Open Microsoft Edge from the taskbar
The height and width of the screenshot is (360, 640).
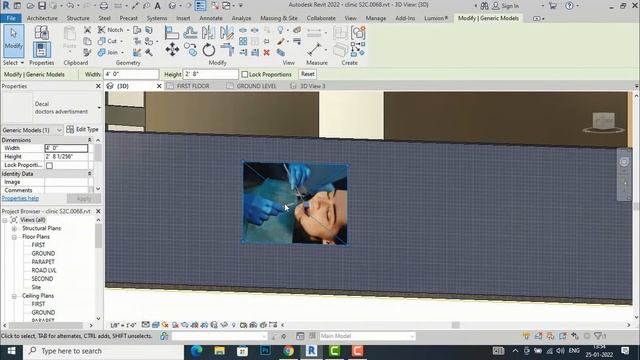pyautogui.click(x=197, y=351)
